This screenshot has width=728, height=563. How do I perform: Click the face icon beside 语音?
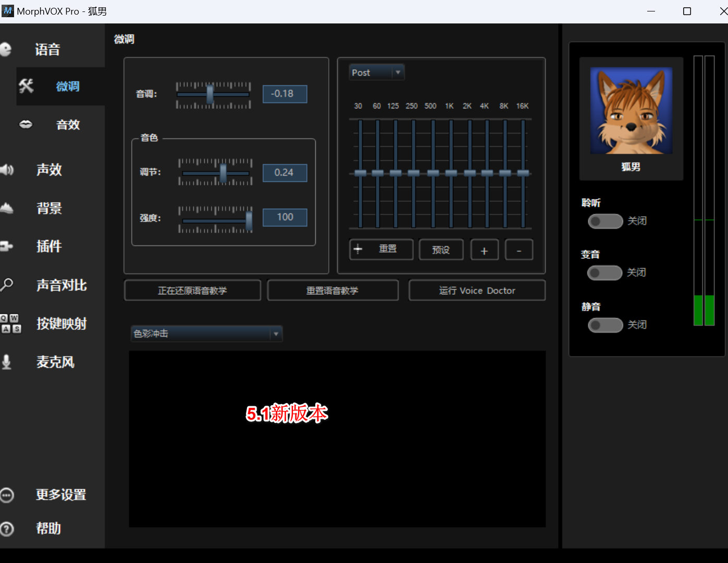[6, 49]
